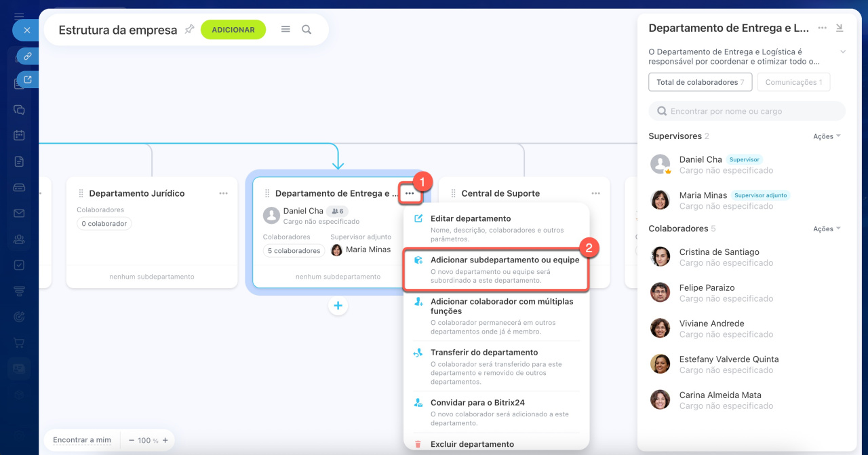The image size is (868, 455).
Task: Open three-dot menu on Departamento Jurídico card
Action: coord(223,193)
